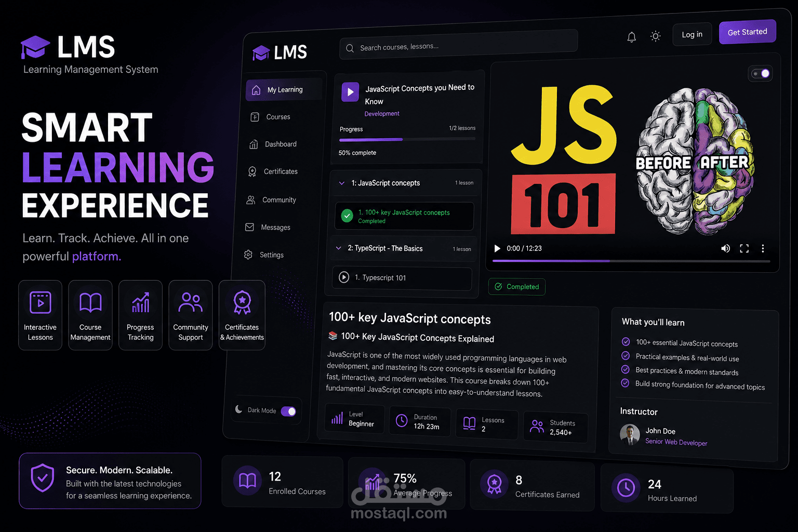Open Settings in the sidebar
Screen dimensions: 798x532
264,255
